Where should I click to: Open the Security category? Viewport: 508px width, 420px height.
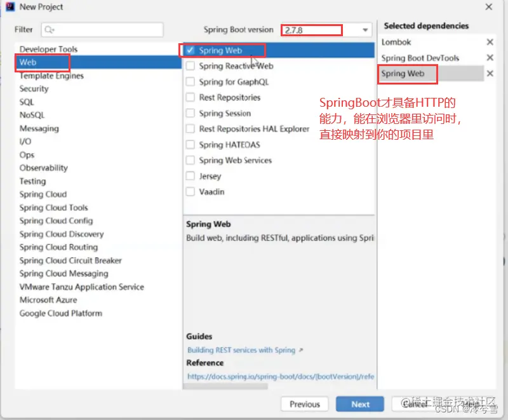tap(34, 89)
